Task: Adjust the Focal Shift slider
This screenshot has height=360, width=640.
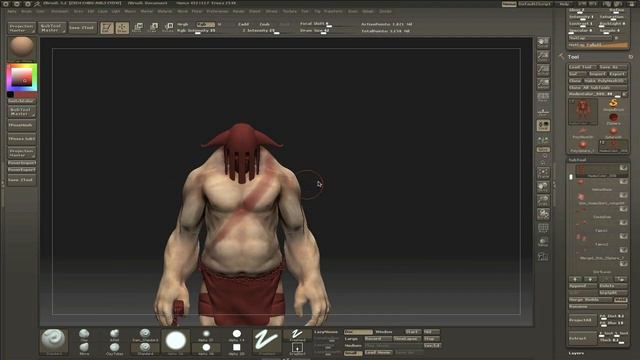Action: point(325,24)
